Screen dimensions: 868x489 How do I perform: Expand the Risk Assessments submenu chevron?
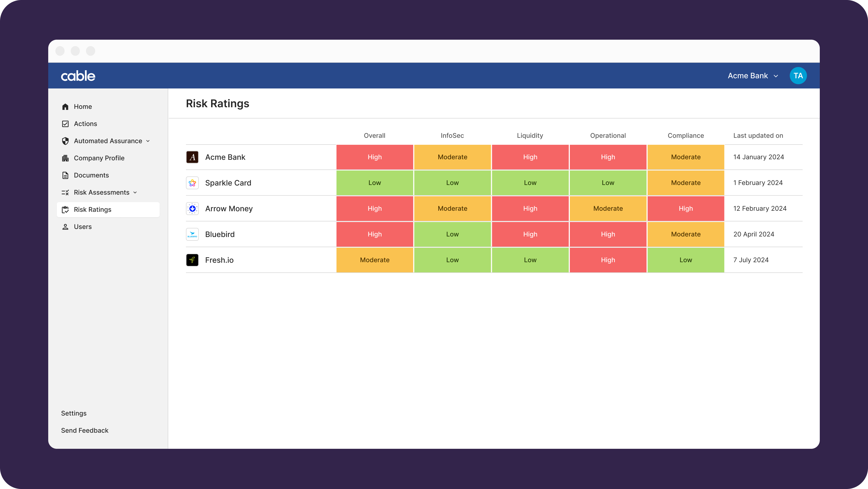[135, 192]
